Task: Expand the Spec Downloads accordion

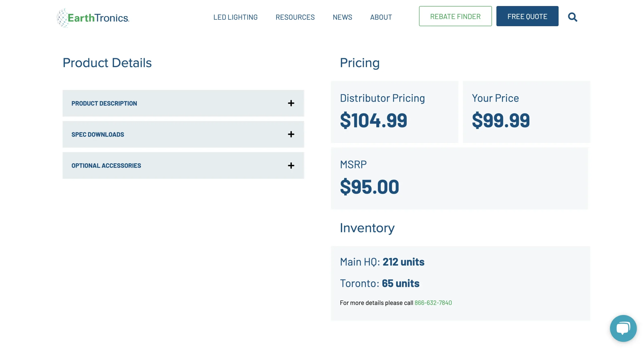Action: (x=98, y=135)
